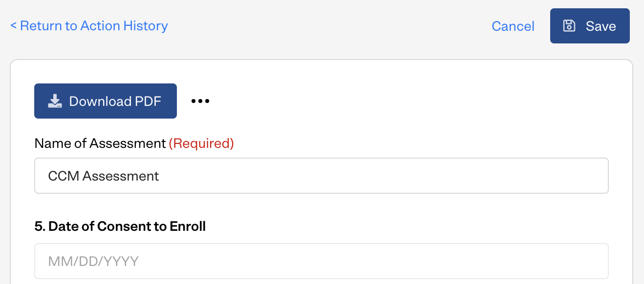Viewport: 644px width, 284px height.
Task: Click the Date of Consent to Enroll input
Action: tap(322, 261)
